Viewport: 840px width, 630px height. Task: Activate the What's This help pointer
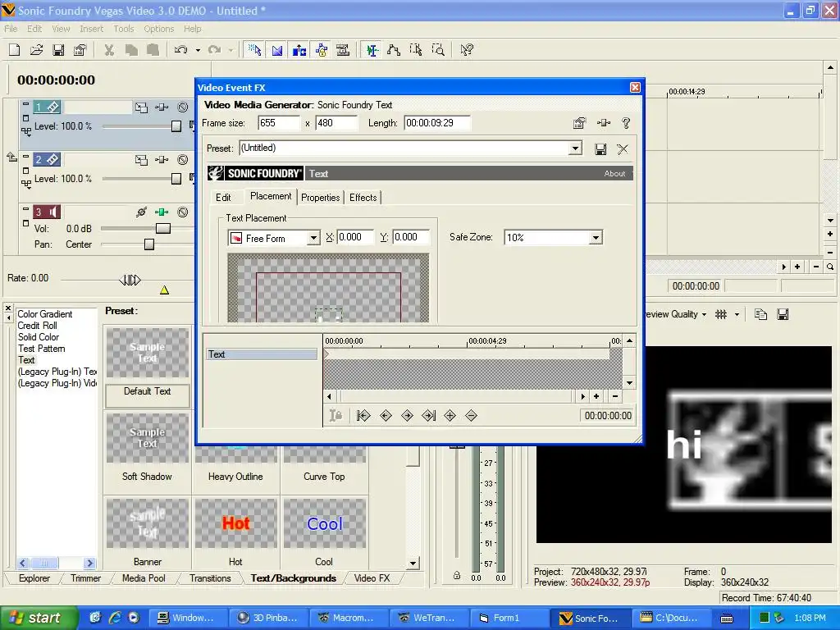point(467,50)
